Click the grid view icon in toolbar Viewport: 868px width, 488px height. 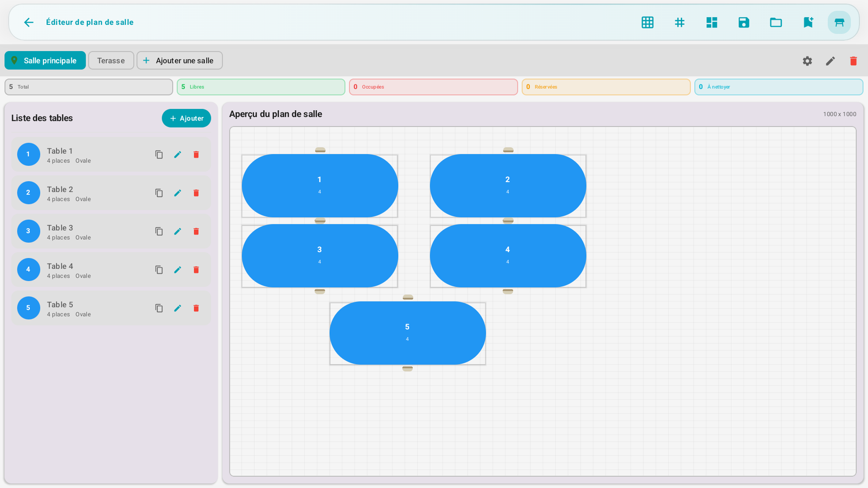point(647,22)
